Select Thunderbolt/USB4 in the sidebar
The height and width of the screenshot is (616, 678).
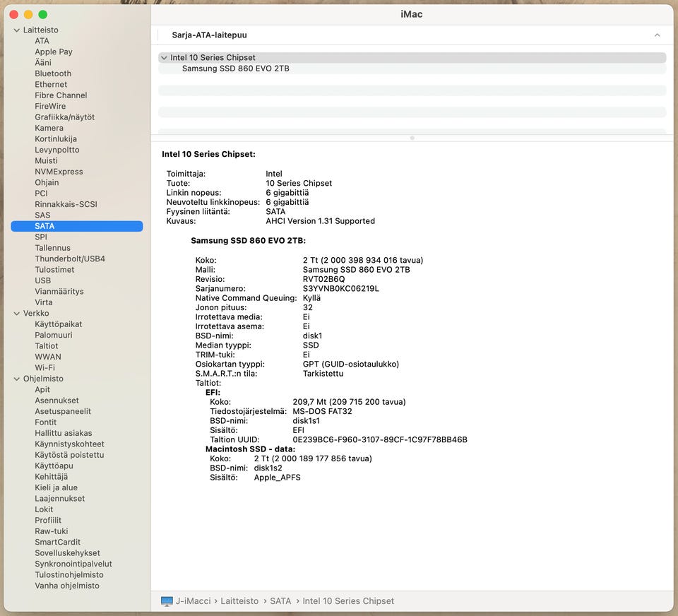click(x=70, y=259)
